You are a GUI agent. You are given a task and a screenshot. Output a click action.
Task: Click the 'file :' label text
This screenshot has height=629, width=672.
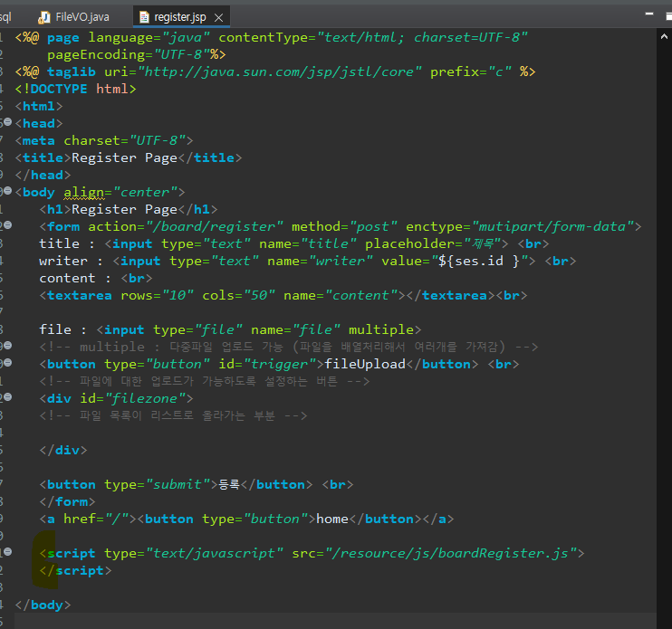[x=63, y=329]
